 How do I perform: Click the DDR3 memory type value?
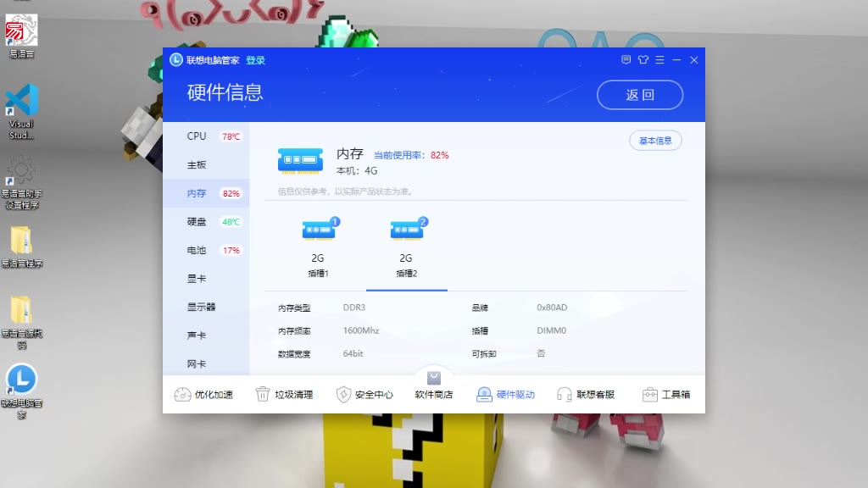coord(354,308)
